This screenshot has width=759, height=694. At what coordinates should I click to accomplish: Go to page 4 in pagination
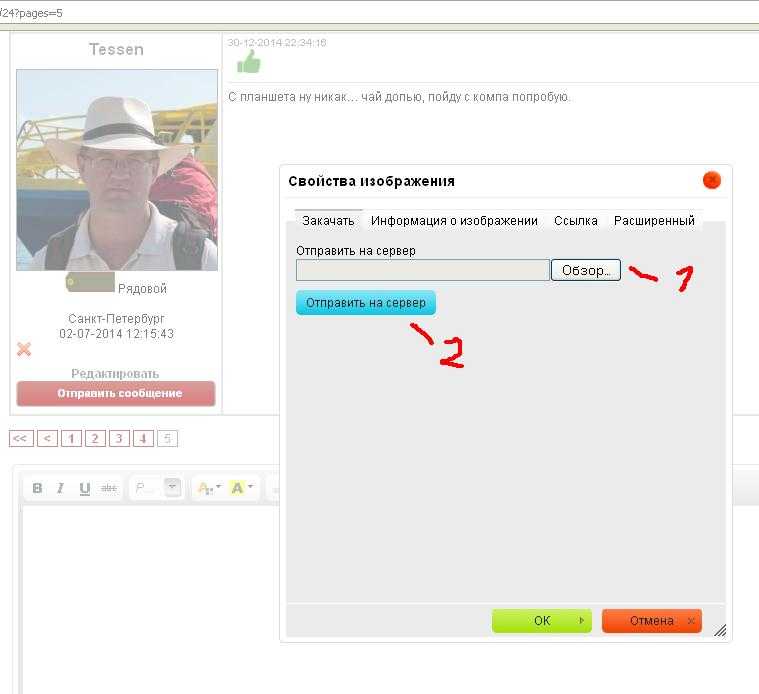143,438
